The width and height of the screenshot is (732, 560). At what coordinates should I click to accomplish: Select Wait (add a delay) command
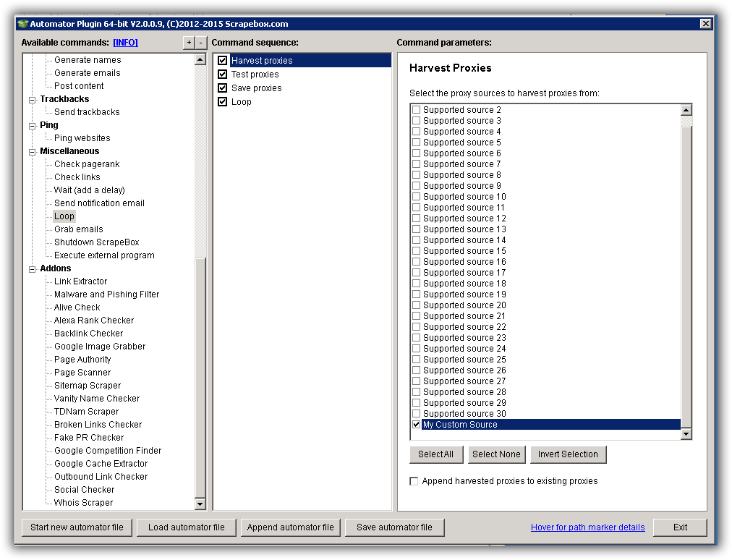click(x=89, y=190)
